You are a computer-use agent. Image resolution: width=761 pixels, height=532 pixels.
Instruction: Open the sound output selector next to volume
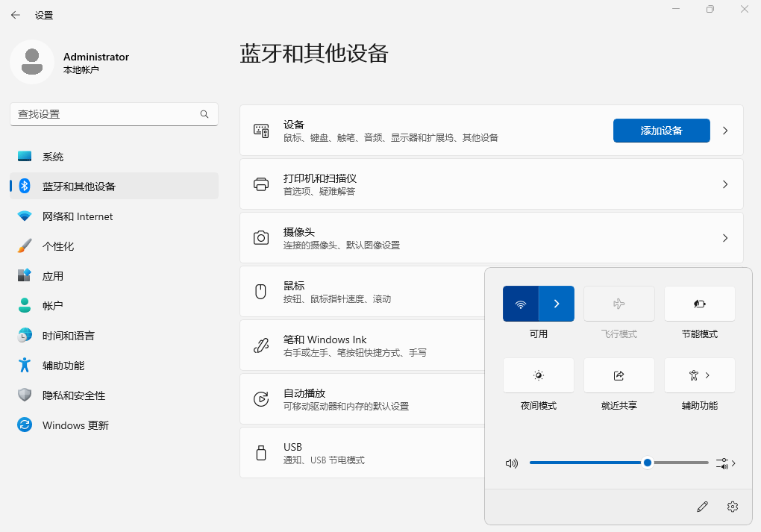pyautogui.click(x=726, y=463)
